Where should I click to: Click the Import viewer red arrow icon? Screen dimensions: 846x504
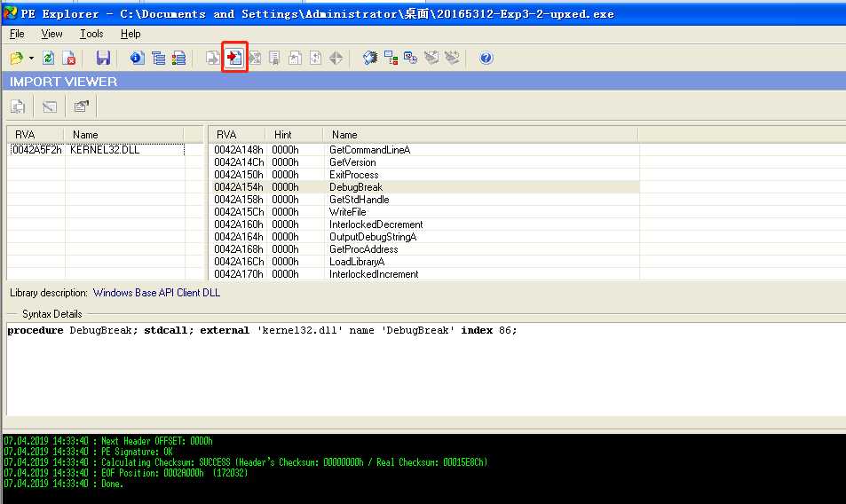coord(234,58)
